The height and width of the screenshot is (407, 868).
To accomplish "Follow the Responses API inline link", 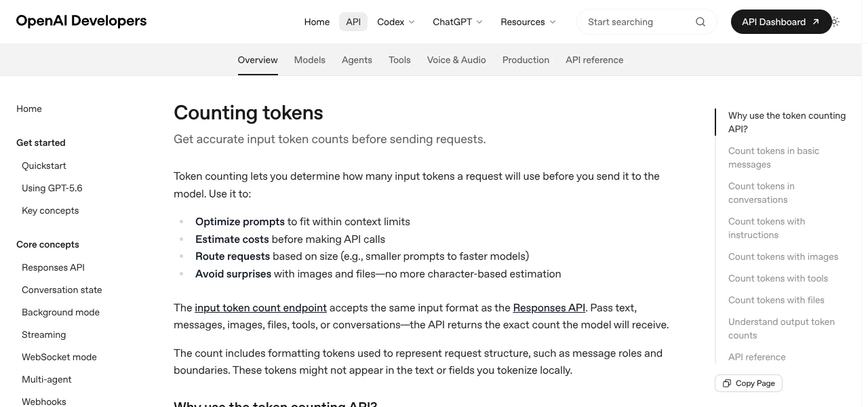I will pyautogui.click(x=549, y=307).
